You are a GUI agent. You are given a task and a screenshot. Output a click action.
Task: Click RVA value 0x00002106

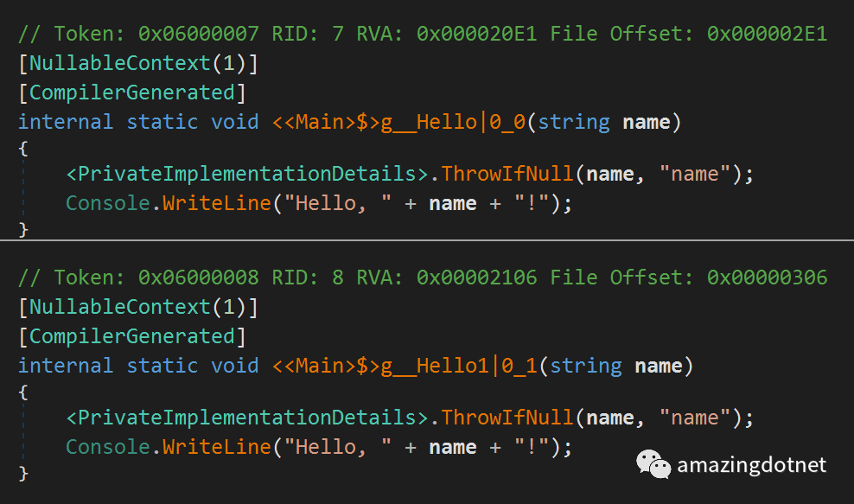click(x=476, y=278)
